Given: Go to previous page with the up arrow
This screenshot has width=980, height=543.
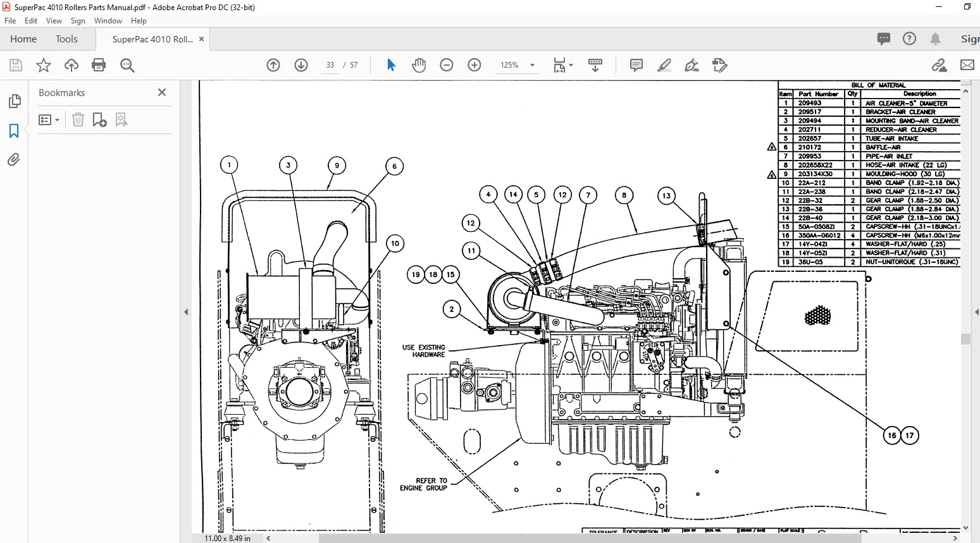Looking at the screenshot, I should (273, 65).
